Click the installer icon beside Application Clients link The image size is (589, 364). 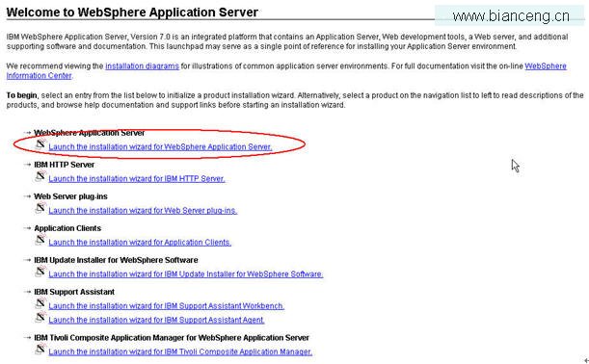tap(40, 240)
